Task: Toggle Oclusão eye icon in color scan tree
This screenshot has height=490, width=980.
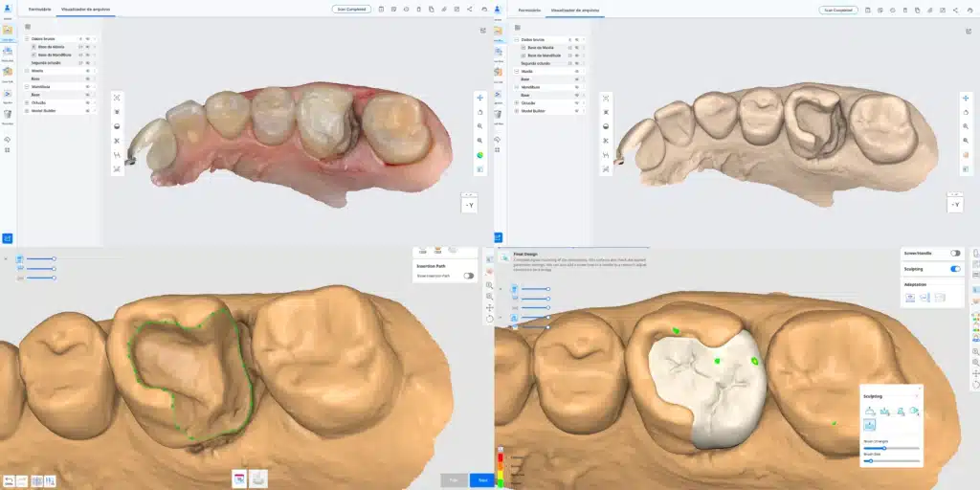Action: coord(87,102)
